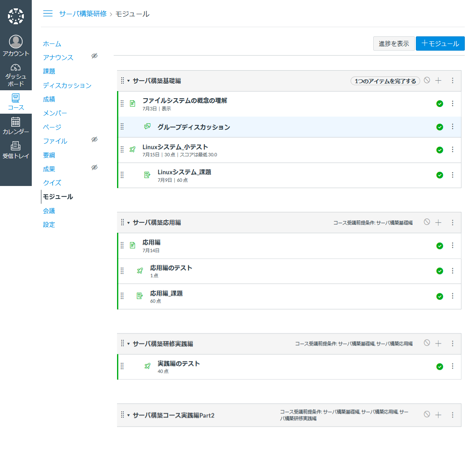Screen dimensions: 474x476
Task: Open the グループディスカッション discussion link
Action: 194,127
